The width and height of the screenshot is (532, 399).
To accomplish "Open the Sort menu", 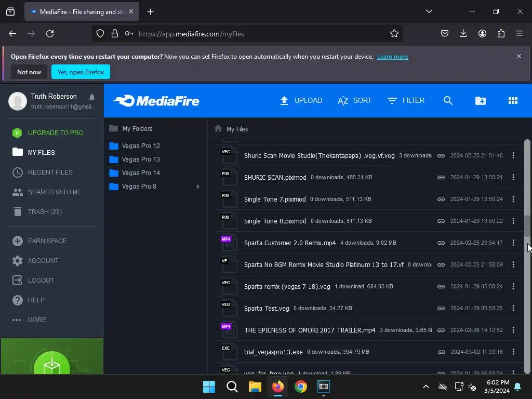I will pos(354,100).
